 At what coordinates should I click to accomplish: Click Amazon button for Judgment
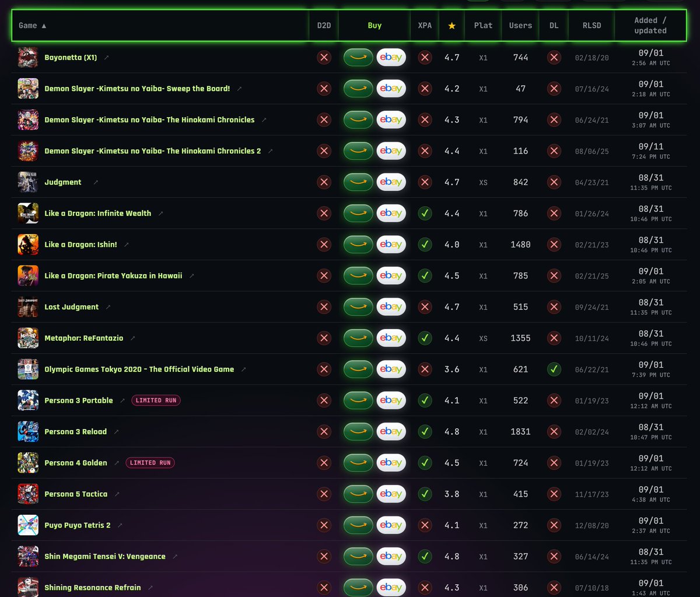click(x=358, y=182)
